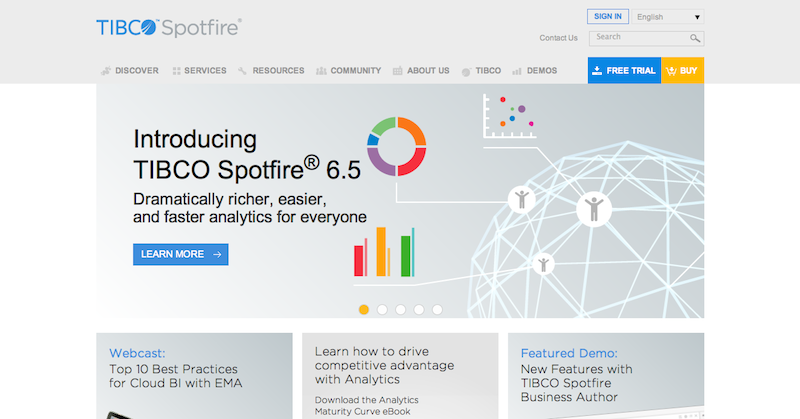
Task: Select the first carousel slide dot
Action: [364, 309]
